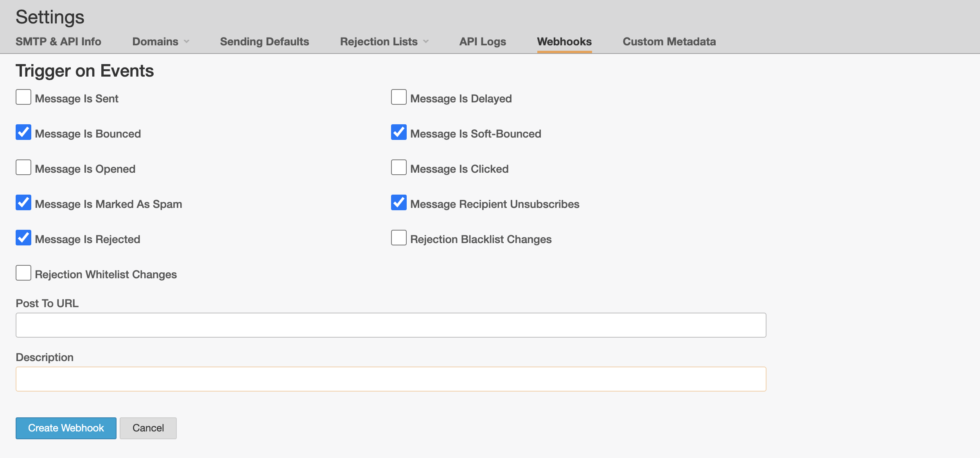Check the Message Is Delayed box
The image size is (980, 458).
(398, 97)
